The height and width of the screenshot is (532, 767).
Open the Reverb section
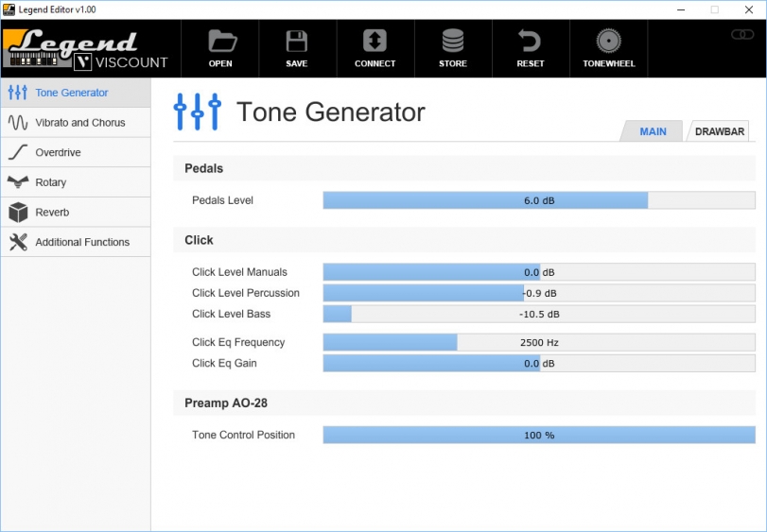coord(76,212)
